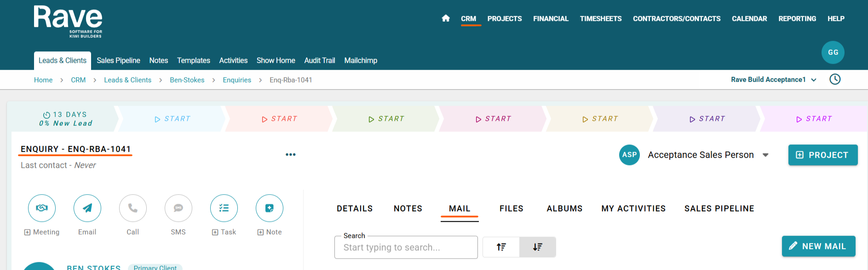868x270 pixels.
Task: Click the Note icon to add note
Action: (270, 208)
